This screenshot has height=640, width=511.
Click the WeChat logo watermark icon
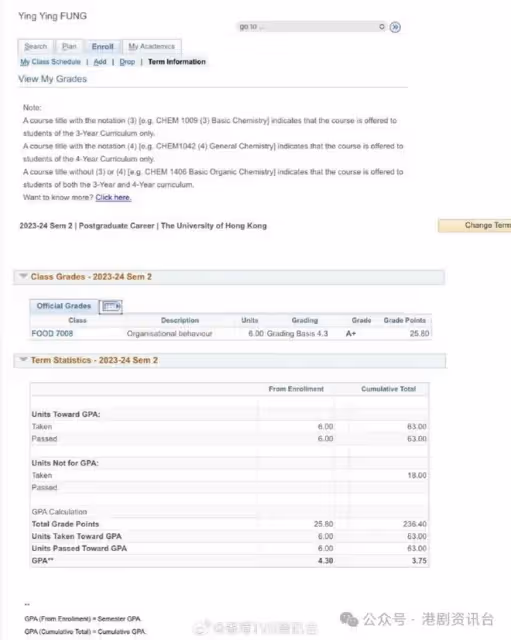[349, 619]
